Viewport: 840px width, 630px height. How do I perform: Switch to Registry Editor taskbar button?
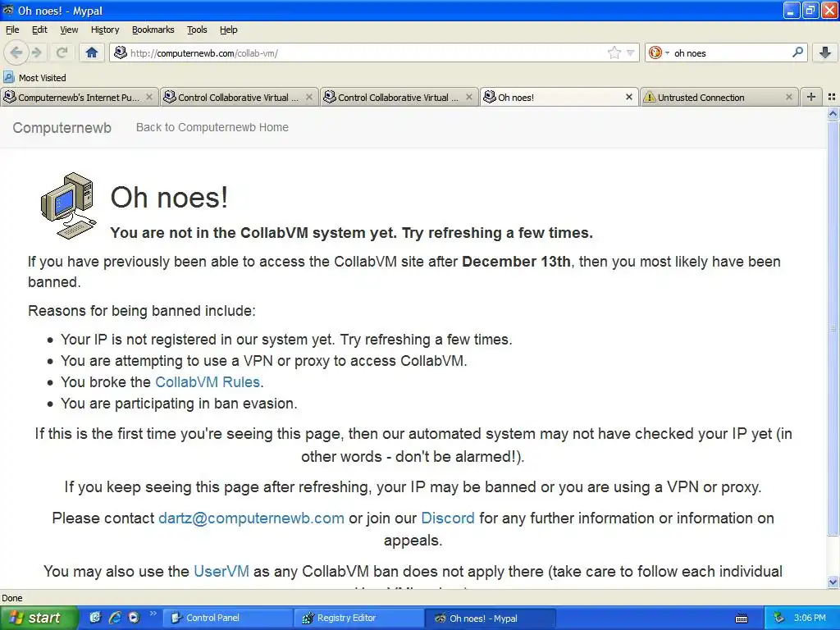point(359,618)
